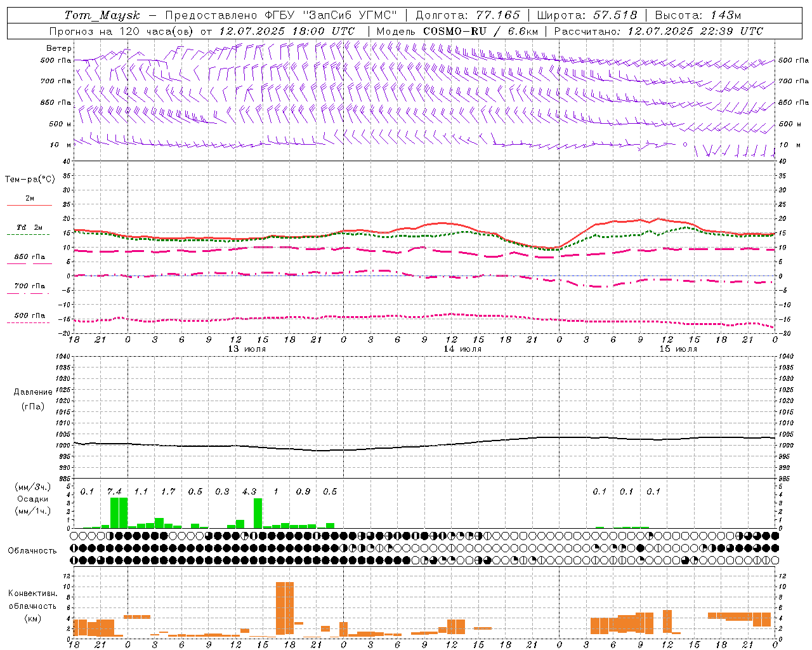This screenshot has width=812, height=650.
Task: Click the 1.7 precipitation total value
Action: click(x=168, y=491)
